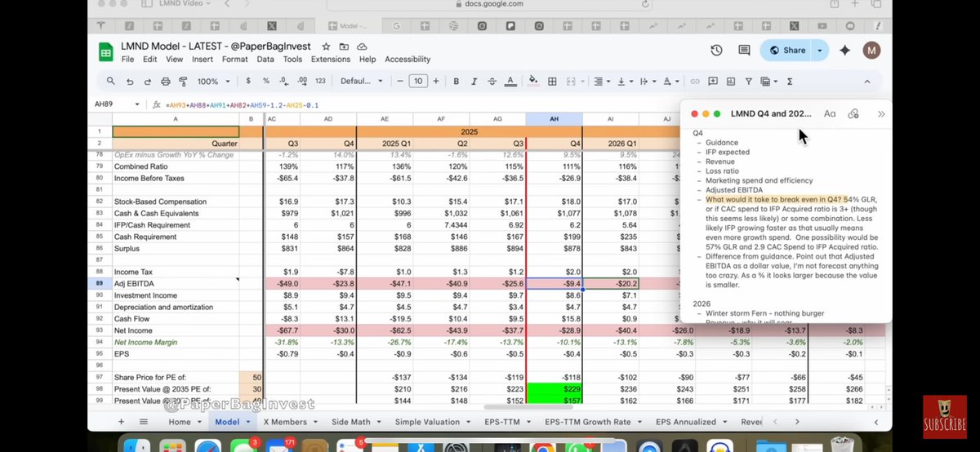Image resolution: width=980 pixels, height=452 pixels.
Task: Click the notes window text format Aa icon
Action: pos(830,114)
